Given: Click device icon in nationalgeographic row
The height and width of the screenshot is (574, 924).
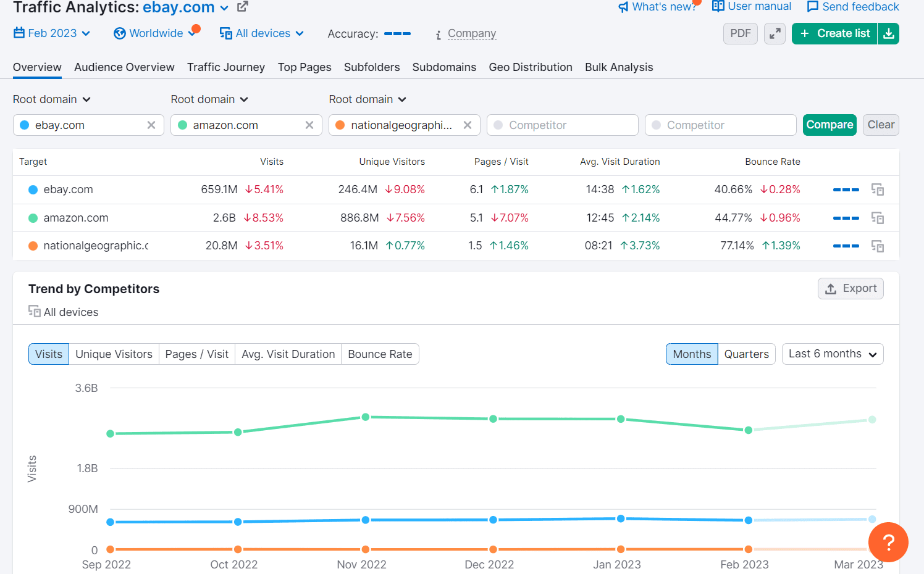Looking at the screenshot, I should coord(878,246).
